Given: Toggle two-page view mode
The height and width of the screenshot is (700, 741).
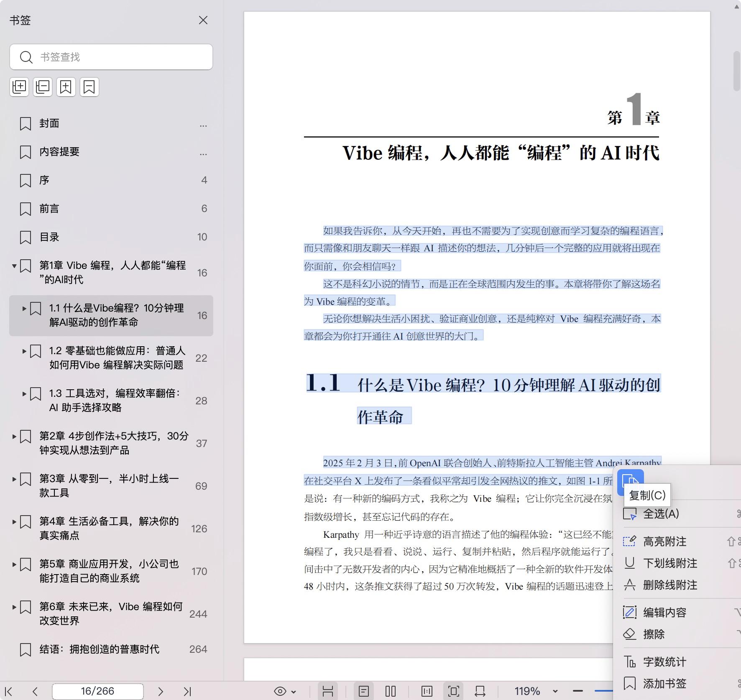Looking at the screenshot, I should point(391,691).
